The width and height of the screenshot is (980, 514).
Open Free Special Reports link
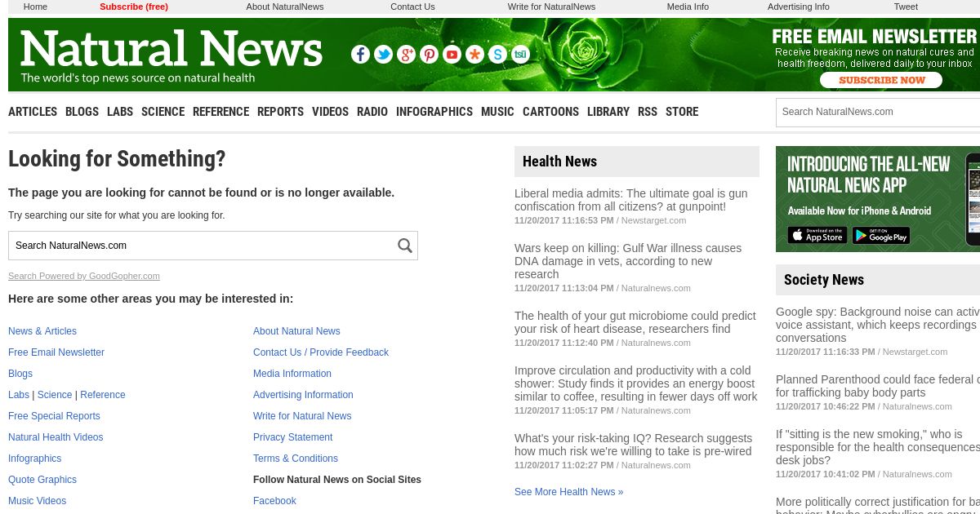(54, 416)
